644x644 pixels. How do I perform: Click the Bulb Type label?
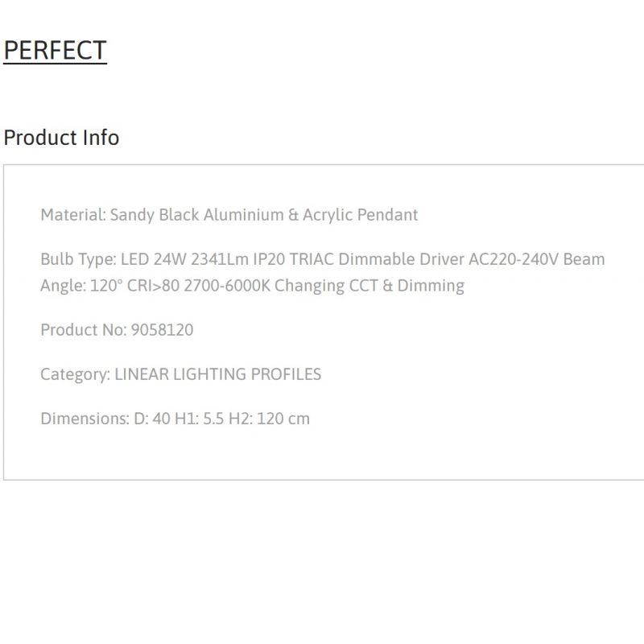[78, 259]
